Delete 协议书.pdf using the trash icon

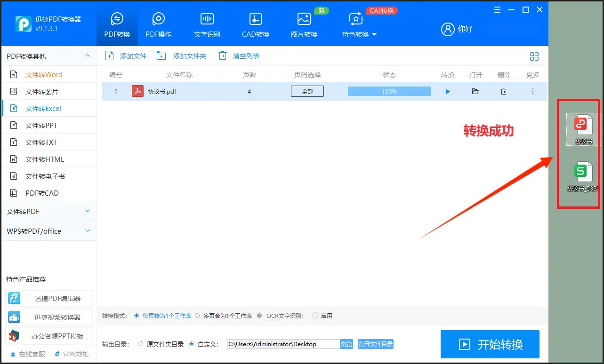(x=504, y=92)
